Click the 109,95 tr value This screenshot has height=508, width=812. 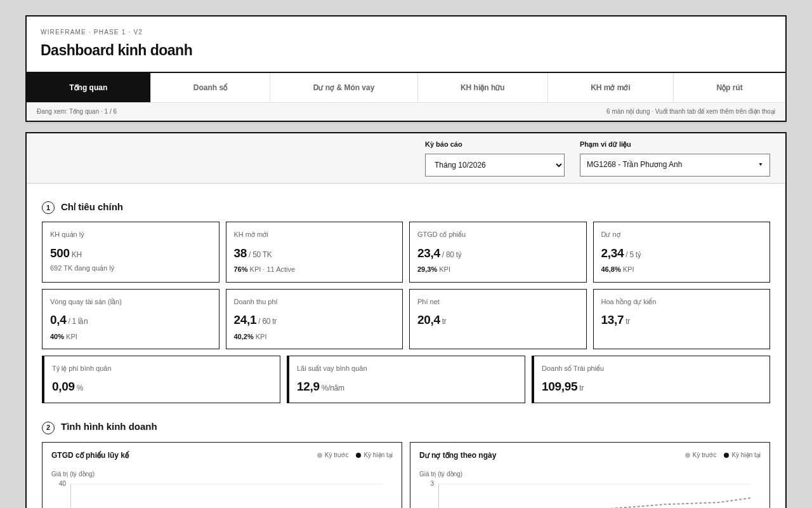coord(563,387)
